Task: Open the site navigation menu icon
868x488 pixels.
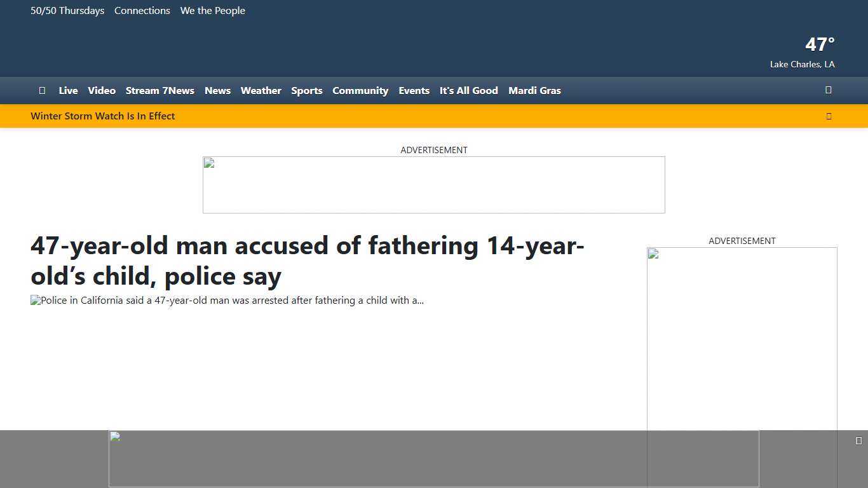Action: click(x=42, y=90)
